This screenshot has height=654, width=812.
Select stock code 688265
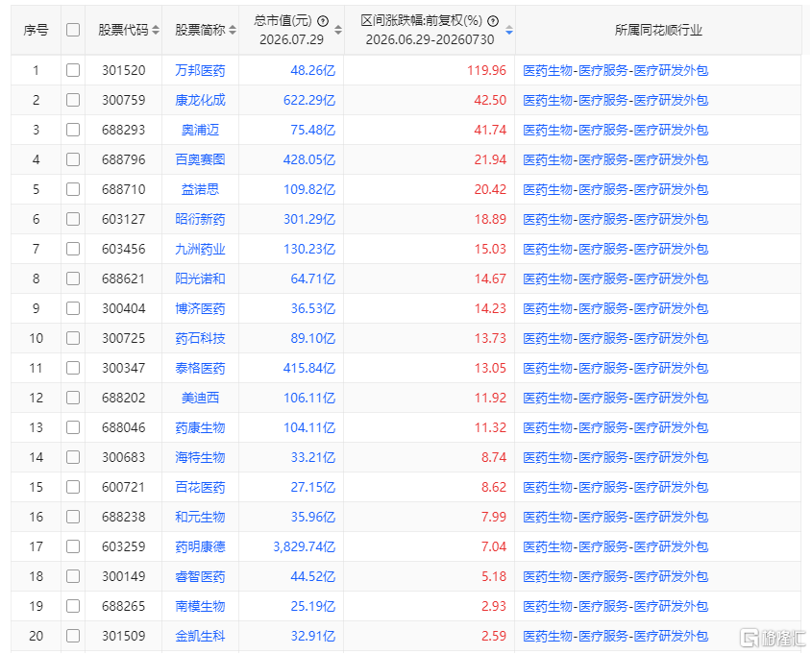point(124,606)
